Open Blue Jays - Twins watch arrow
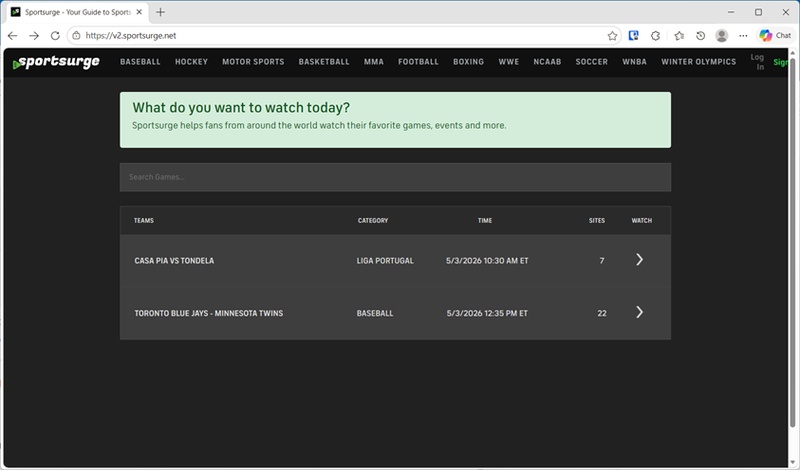Screen dimensions: 800x470 click(x=639, y=312)
